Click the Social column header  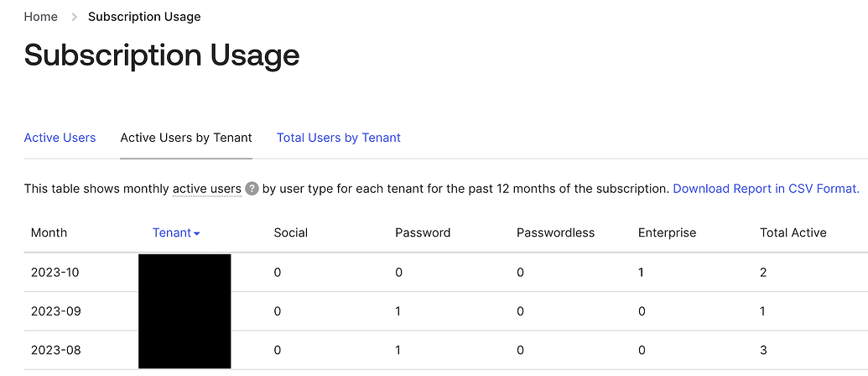[x=291, y=232]
